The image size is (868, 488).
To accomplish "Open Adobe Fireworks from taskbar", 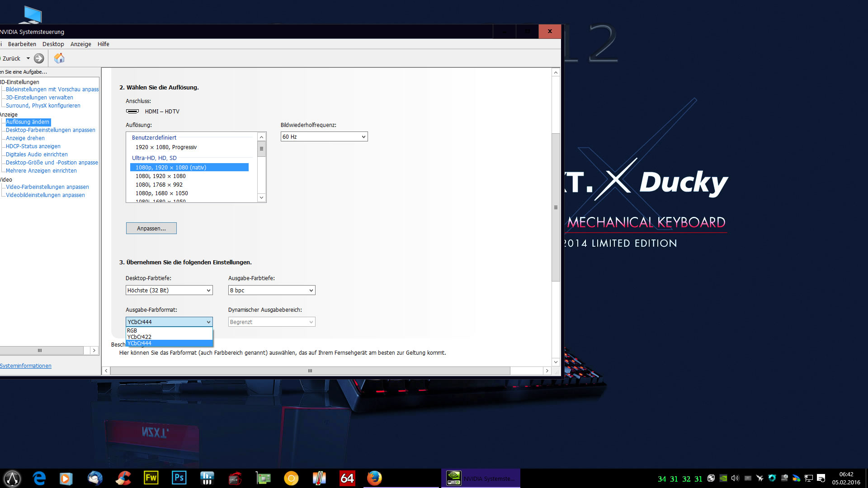I will point(151,478).
